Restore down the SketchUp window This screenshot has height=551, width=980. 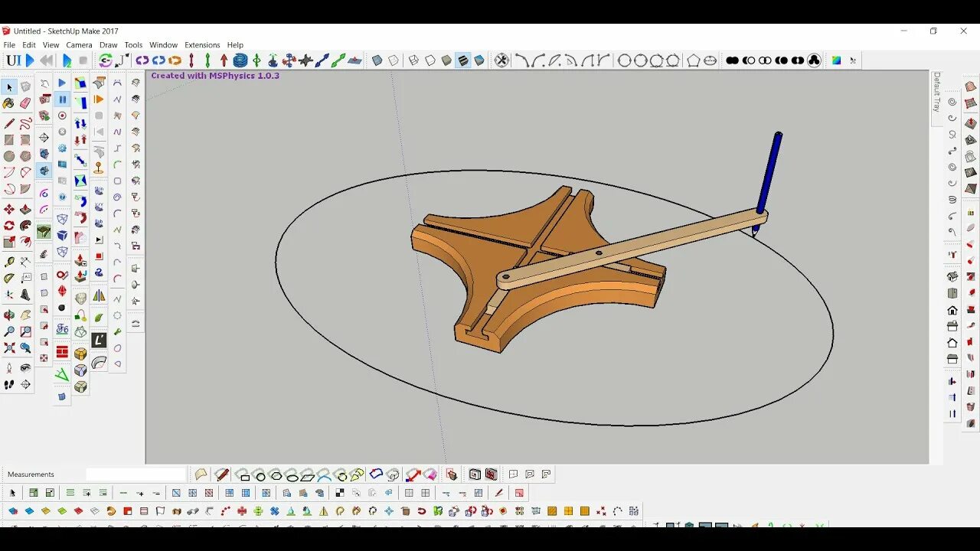click(933, 31)
